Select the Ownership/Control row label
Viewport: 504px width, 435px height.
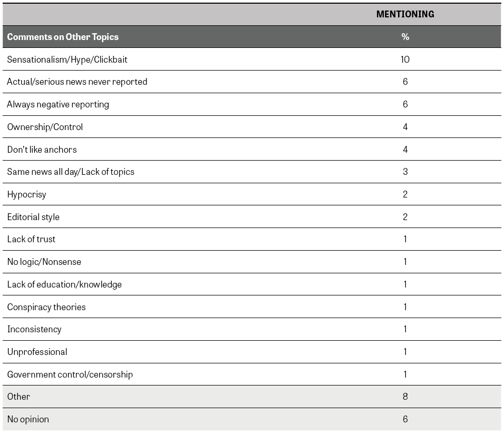(45, 127)
